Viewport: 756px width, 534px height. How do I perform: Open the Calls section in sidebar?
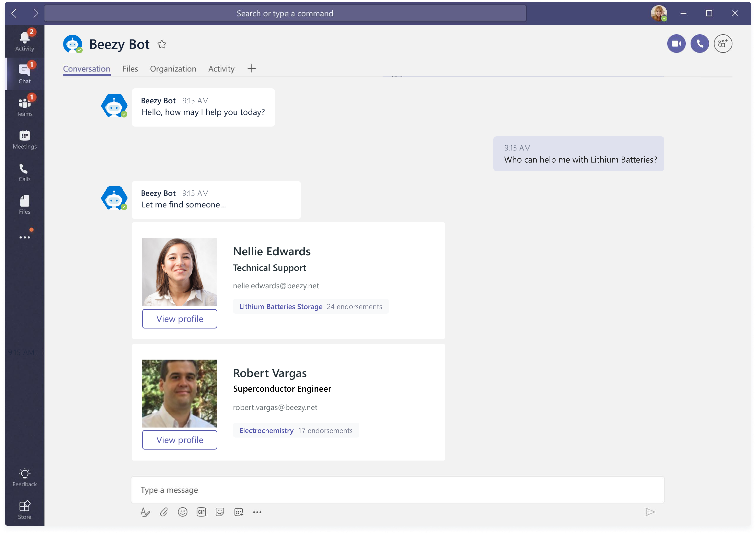click(x=25, y=172)
